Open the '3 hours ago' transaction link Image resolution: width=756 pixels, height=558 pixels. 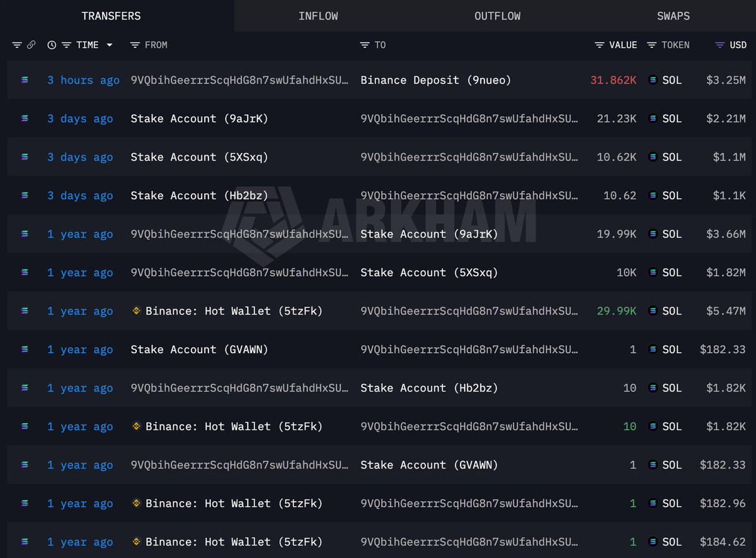point(83,80)
